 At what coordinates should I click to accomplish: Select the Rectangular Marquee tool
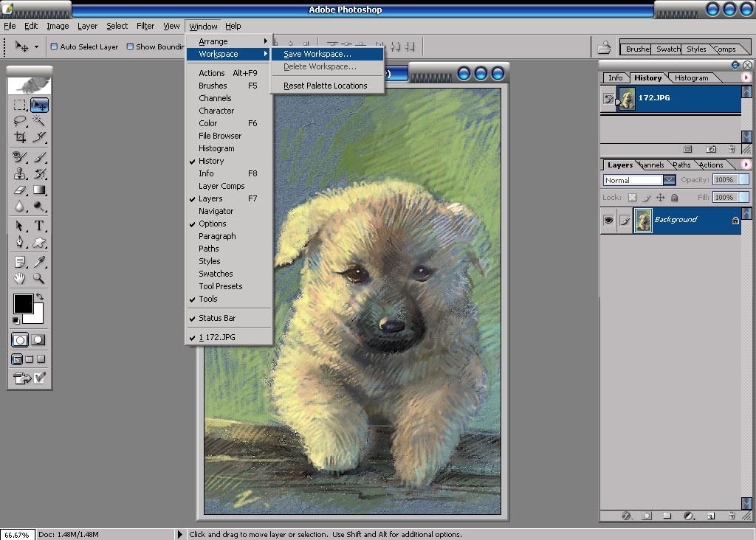pos(19,105)
